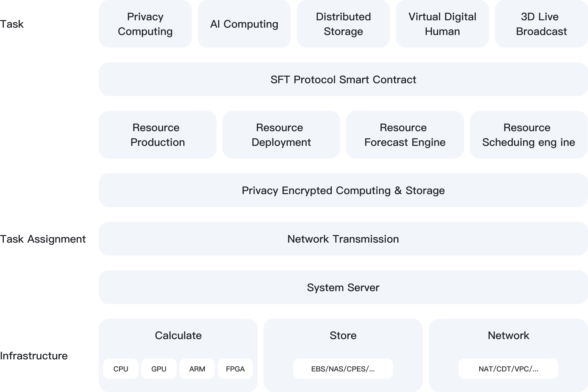Select the Virtual Digital Human box
588x392 pixels.
click(x=442, y=24)
